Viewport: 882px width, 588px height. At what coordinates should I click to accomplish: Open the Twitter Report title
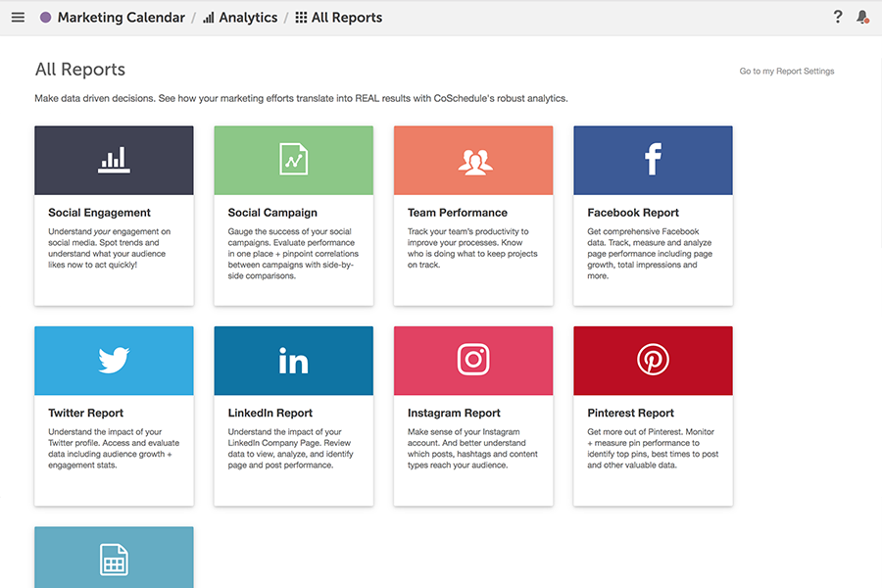tap(85, 413)
